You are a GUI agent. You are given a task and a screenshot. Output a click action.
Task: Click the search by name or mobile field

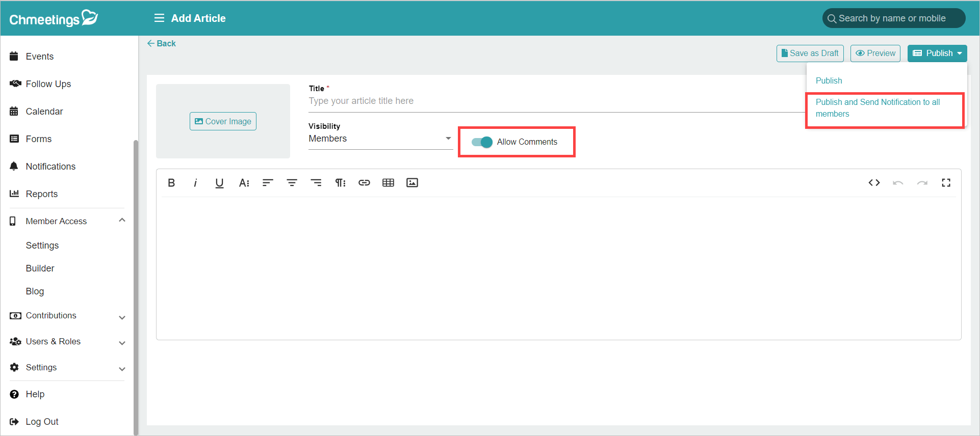(x=894, y=18)
